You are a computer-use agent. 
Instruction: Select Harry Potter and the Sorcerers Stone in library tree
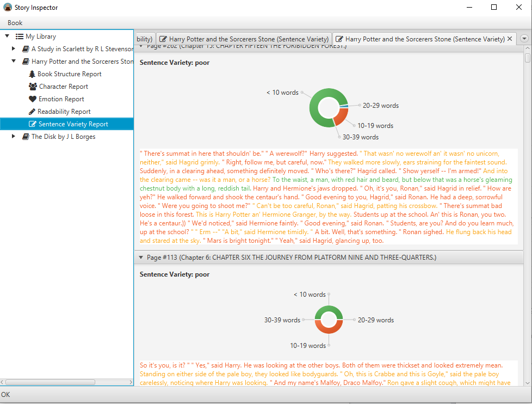click(x=83, y=62)
